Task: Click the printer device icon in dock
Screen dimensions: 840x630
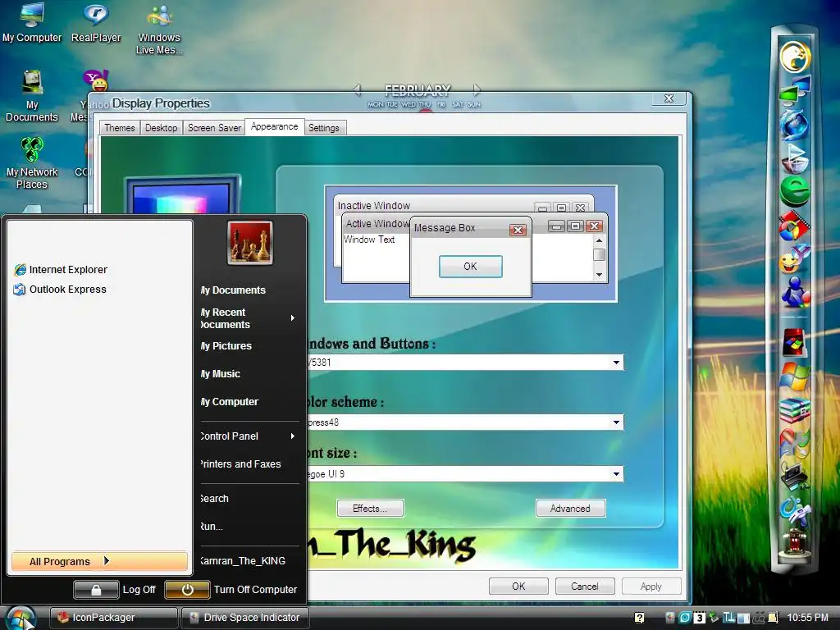Action: 795,477
